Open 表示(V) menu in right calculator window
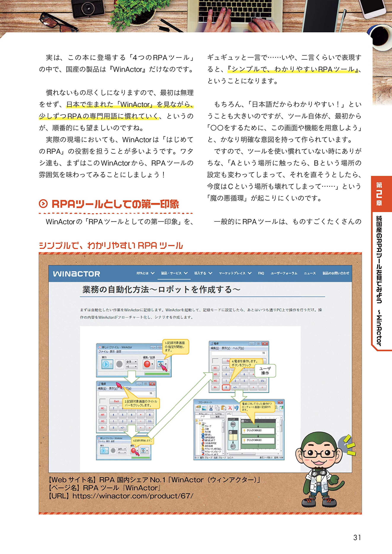 226,348
